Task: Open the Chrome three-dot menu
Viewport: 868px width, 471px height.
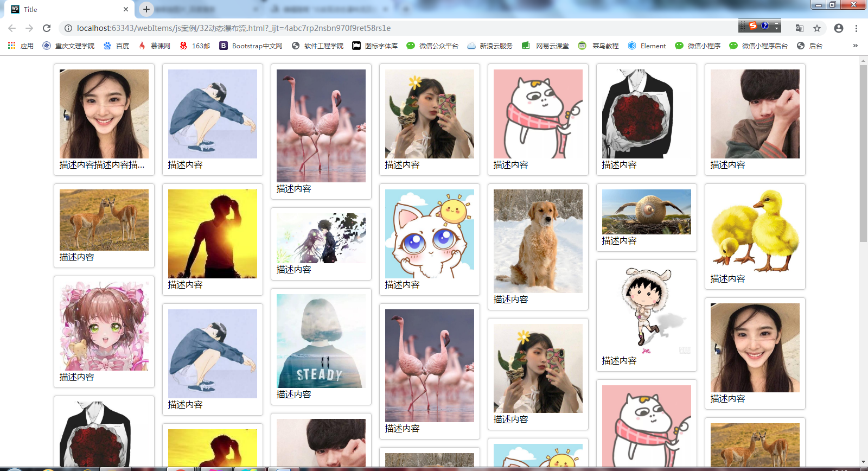Action: tap(856, 28)
